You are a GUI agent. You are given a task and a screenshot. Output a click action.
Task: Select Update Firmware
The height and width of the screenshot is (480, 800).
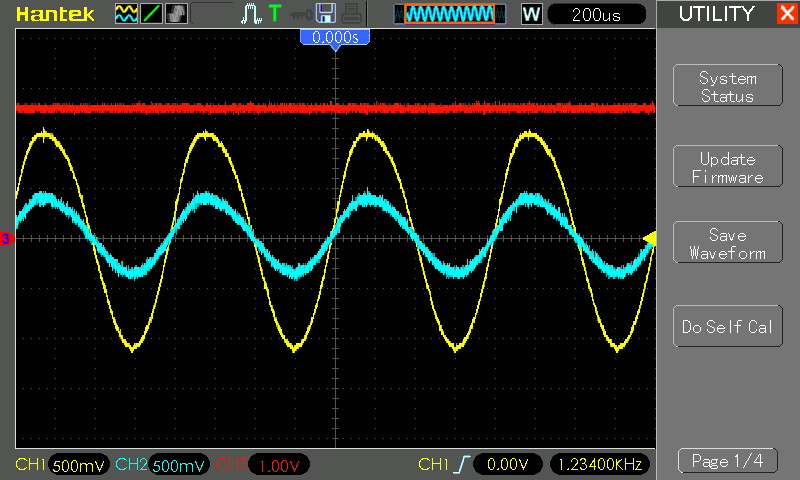[728, 166]
